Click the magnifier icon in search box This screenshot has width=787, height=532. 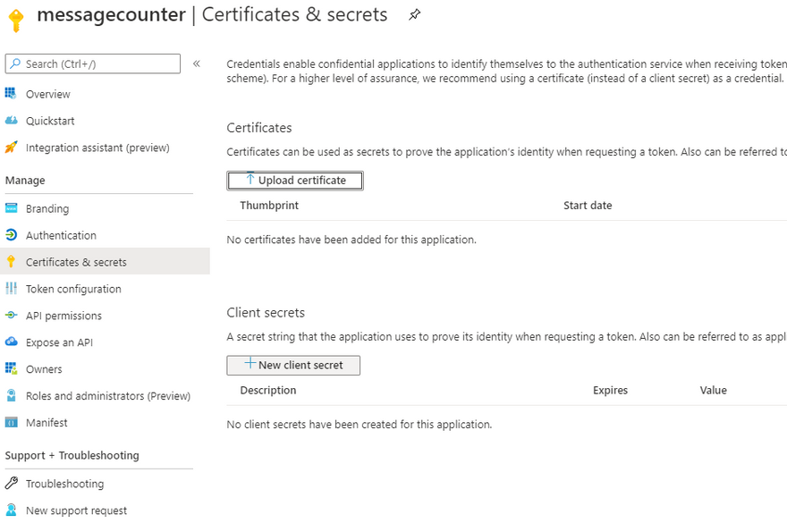click(15, 63)
